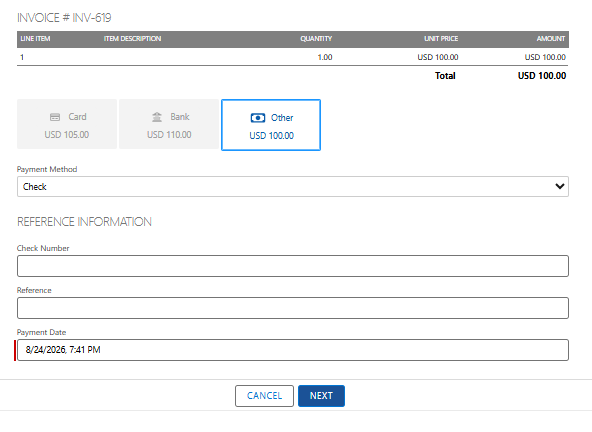The height and width of the screenshot is (432, 592).
Task: Click the AMOUNT column header
Action: click(x=551, y=39)
